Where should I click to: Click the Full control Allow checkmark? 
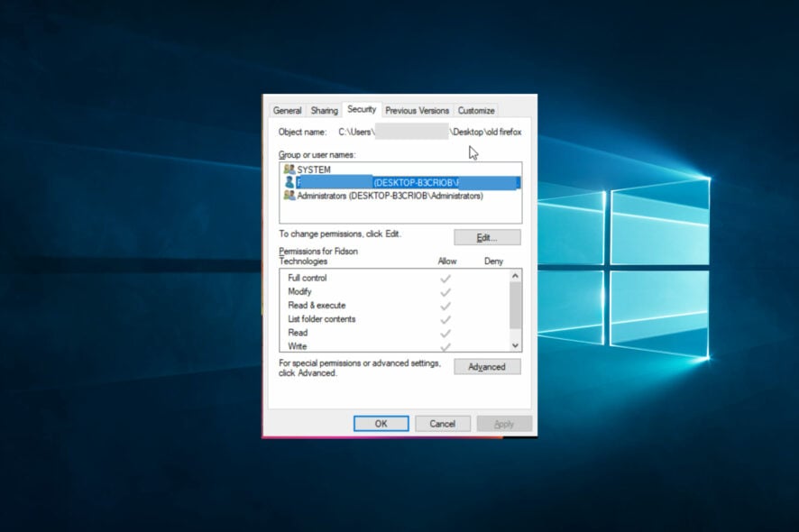click(445, 279)
